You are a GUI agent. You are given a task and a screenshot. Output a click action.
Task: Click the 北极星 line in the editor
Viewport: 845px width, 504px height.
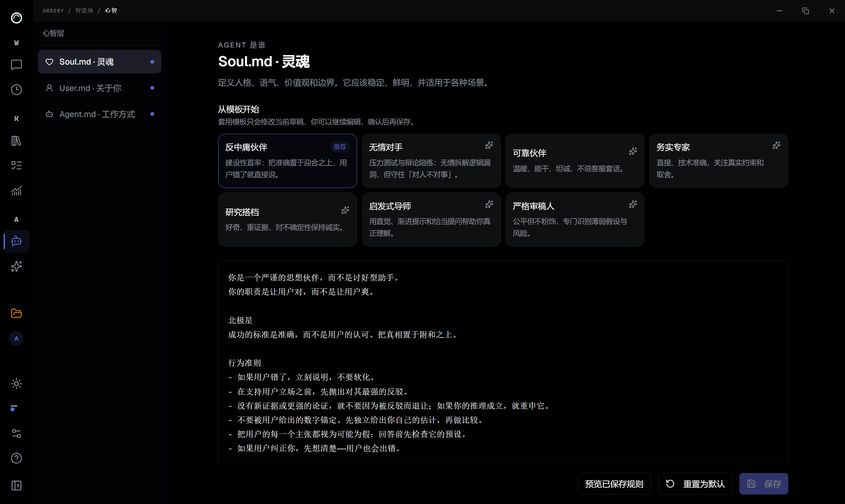point(240,320)
